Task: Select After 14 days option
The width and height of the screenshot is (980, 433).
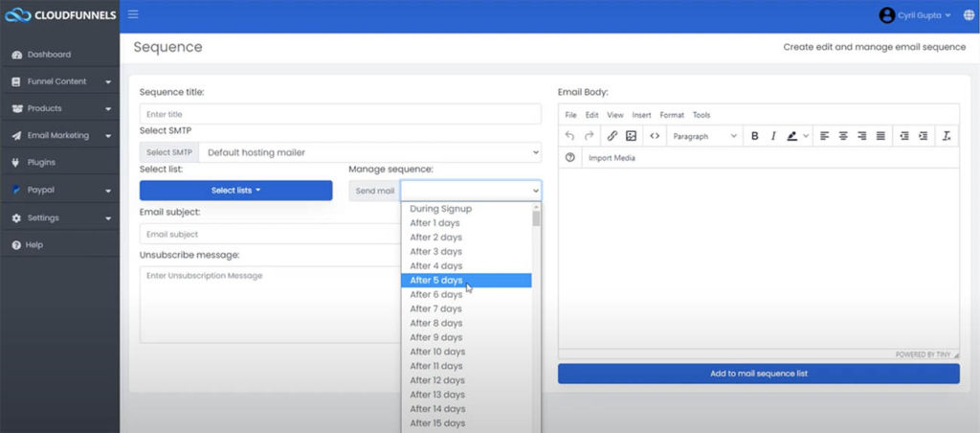Action: 466,409
